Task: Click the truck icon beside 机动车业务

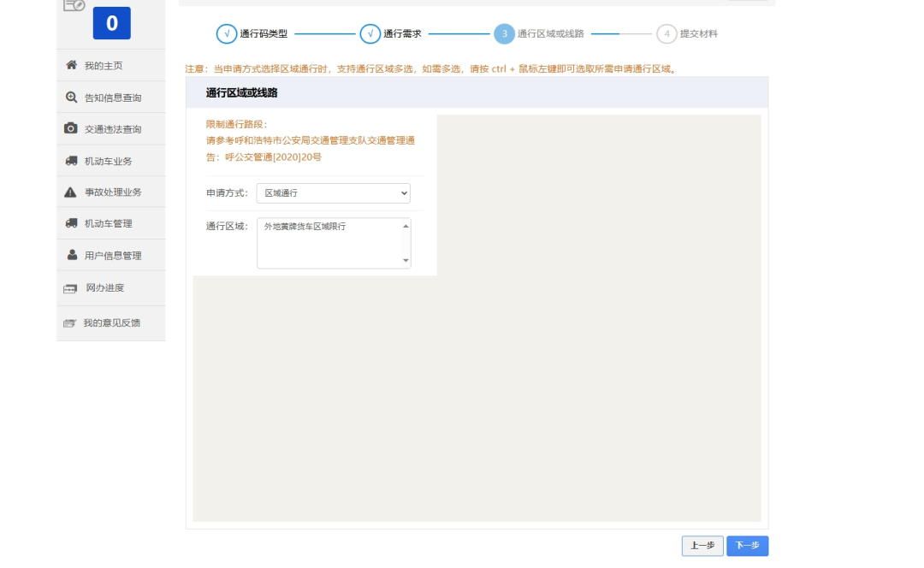Action: [71, 161]
